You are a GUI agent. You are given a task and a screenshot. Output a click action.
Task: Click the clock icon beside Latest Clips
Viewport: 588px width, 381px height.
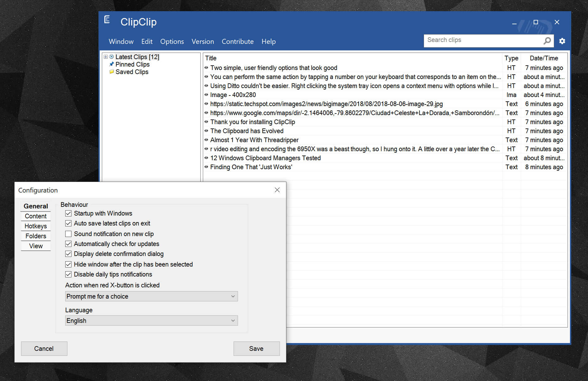(x=112, y=57)
